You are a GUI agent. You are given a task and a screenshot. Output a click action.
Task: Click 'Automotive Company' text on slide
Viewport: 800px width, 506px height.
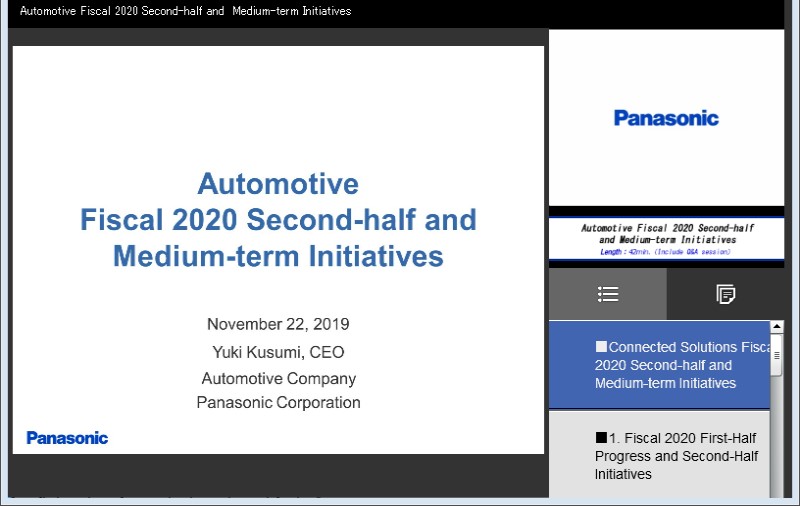279,378
